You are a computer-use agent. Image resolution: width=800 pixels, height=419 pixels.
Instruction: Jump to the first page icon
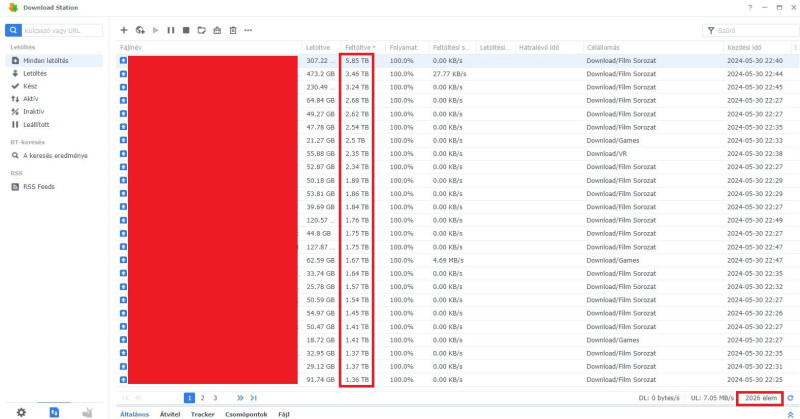pyautogui.click(x=125, y=398)
